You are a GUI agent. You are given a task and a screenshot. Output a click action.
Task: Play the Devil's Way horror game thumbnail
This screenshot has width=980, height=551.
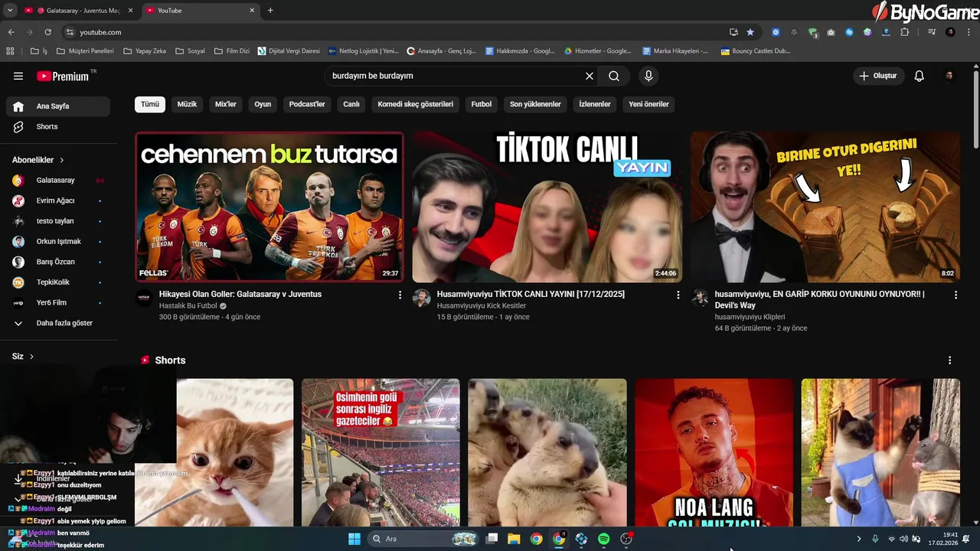tap(825, 207)
